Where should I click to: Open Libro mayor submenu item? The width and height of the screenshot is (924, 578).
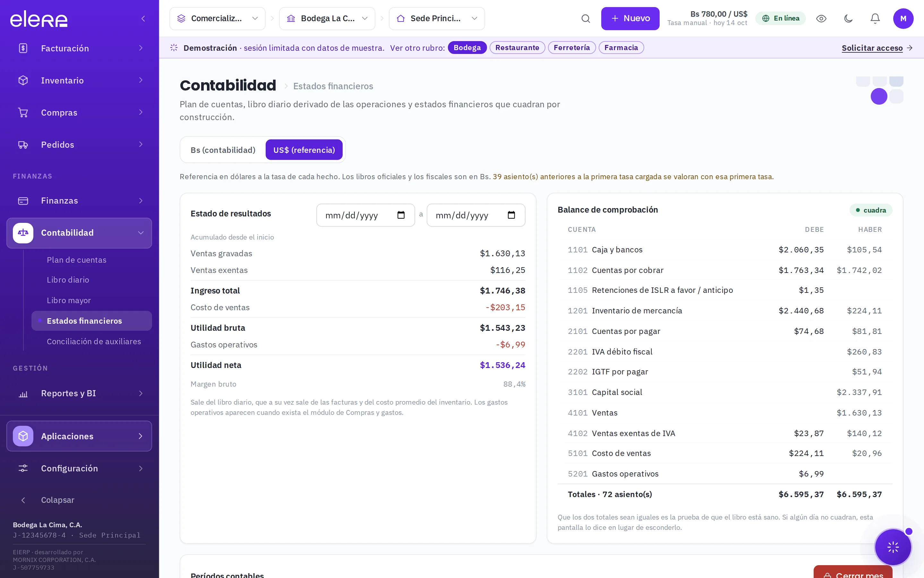point(69,301)
